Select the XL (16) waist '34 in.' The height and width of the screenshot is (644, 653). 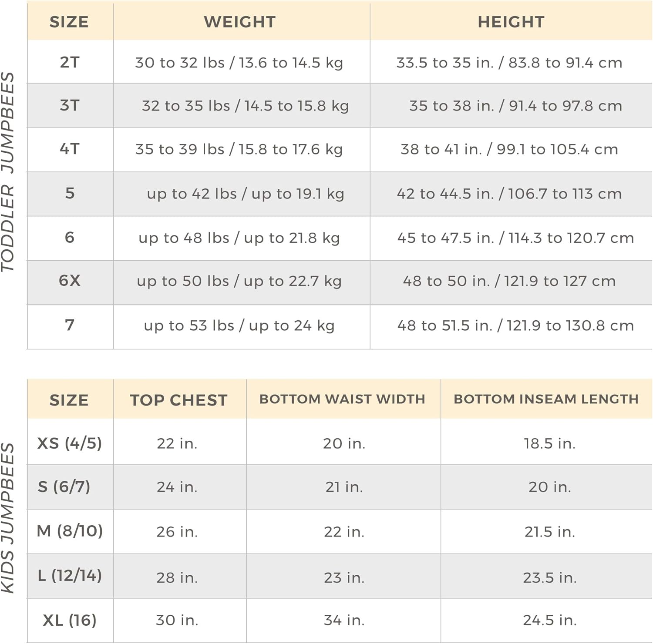344,620
